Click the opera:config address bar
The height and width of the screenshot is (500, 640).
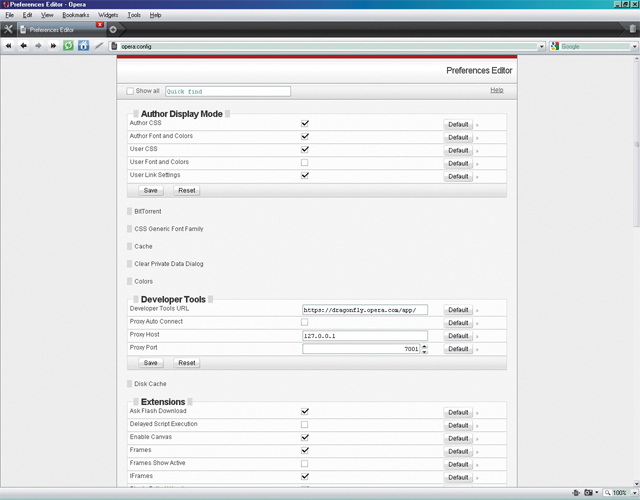pos(329,47)
